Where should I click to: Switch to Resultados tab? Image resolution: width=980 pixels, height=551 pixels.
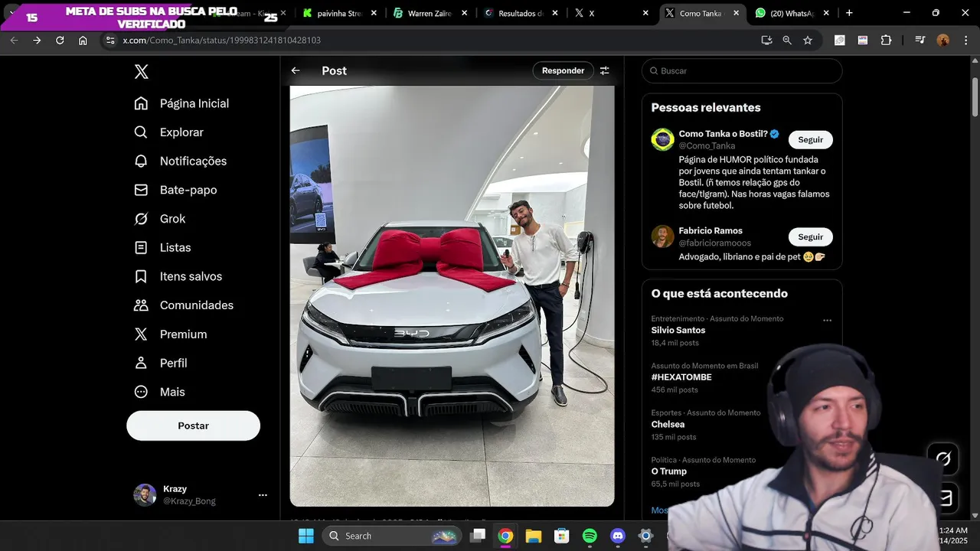click(x=521, y=13)
